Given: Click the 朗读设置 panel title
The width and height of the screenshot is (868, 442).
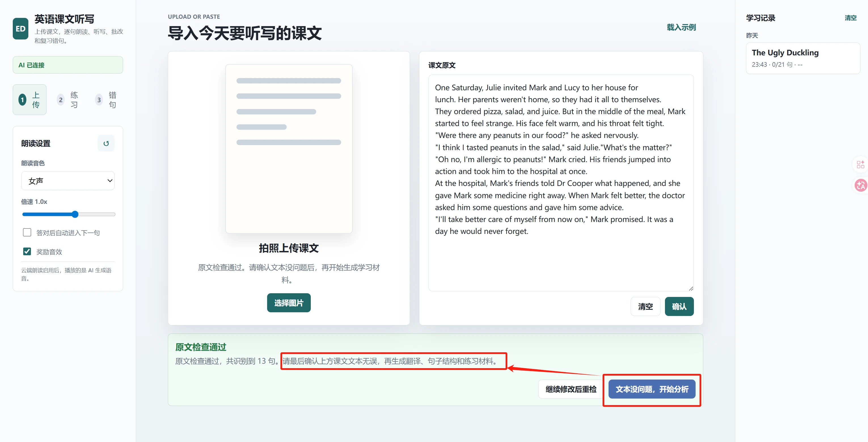Looking at the screenshot, I should [x=36, y=143].
